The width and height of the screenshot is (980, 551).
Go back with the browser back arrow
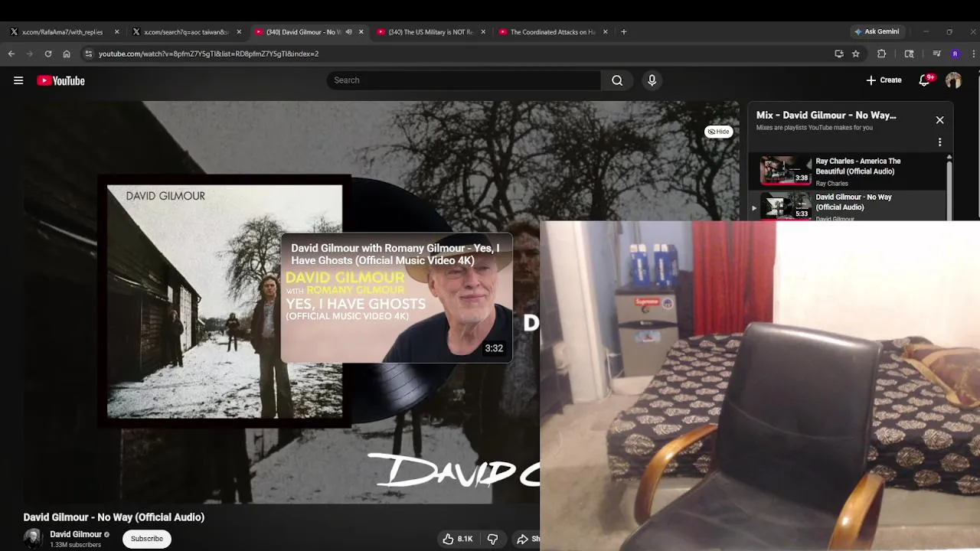coord(11,54)
